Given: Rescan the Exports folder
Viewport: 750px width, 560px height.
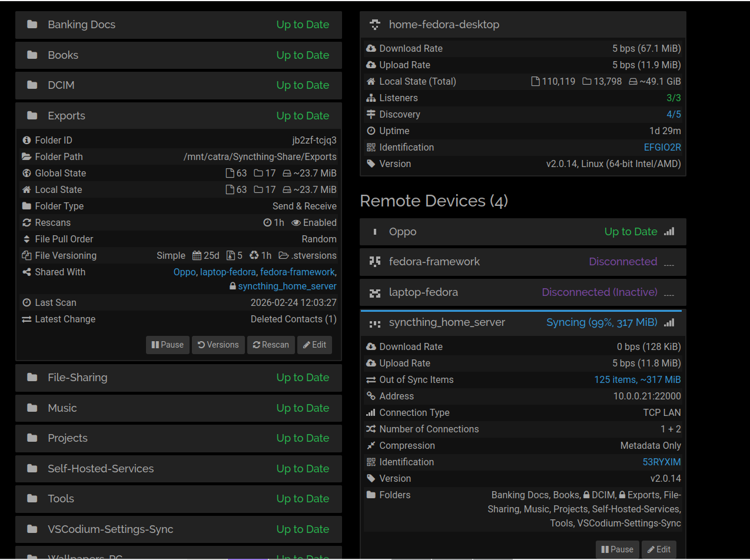Looking at the screenshot, I should tap(271, 345).
